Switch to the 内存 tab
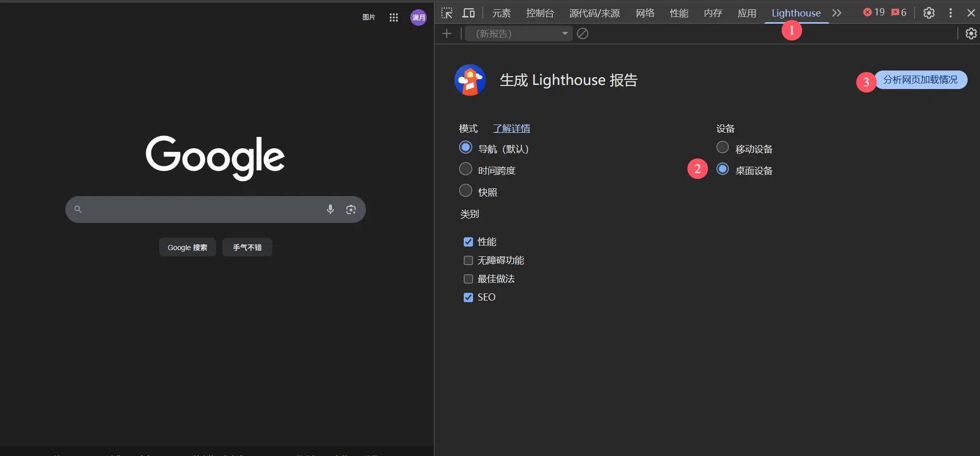980x456 pixels. [x=713, y=13]
